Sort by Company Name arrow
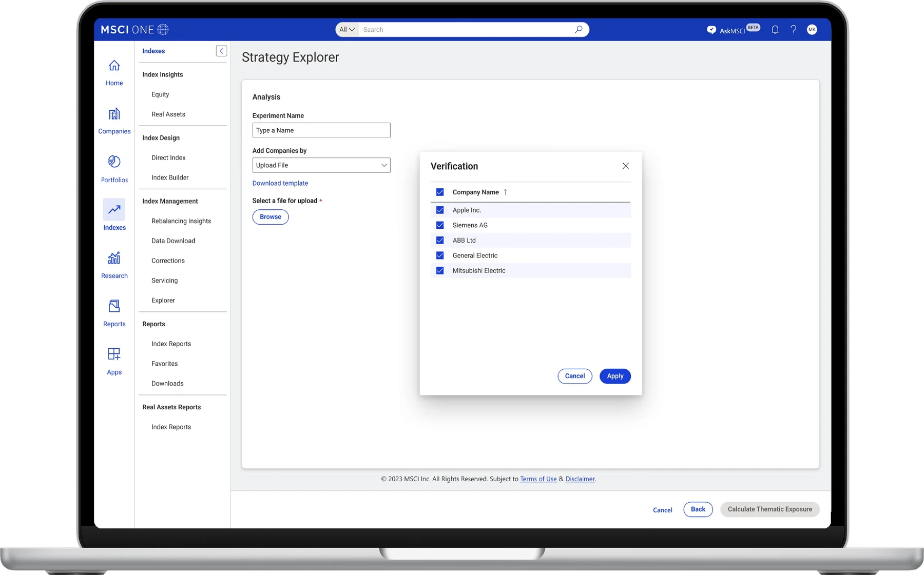The width and height of the screenshot is (924, 575). tap(506, 192)
